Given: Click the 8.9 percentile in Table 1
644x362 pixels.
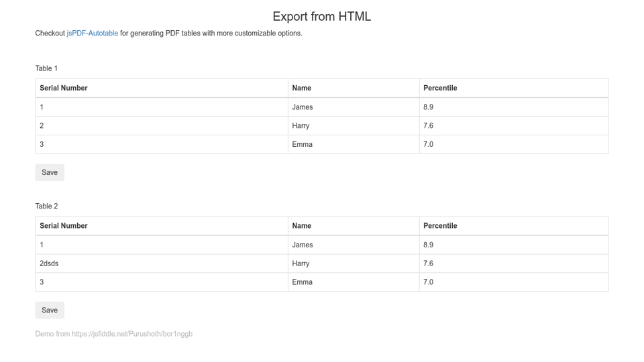Looking at the screenshot, I should (x=429, y=107).
